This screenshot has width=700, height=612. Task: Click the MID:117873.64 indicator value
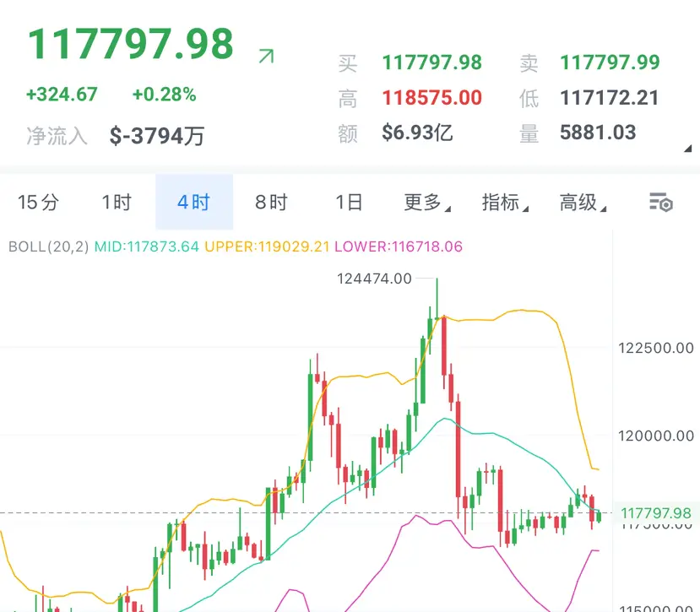146,246
